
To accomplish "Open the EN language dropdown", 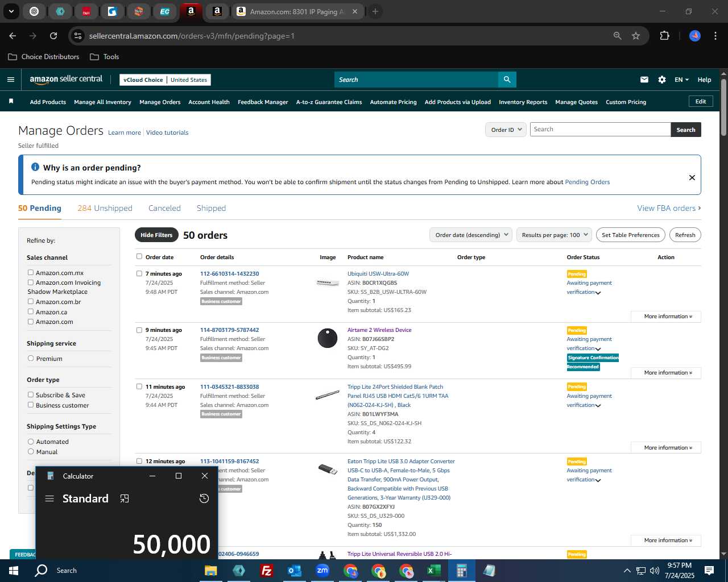I will [681, 80].
